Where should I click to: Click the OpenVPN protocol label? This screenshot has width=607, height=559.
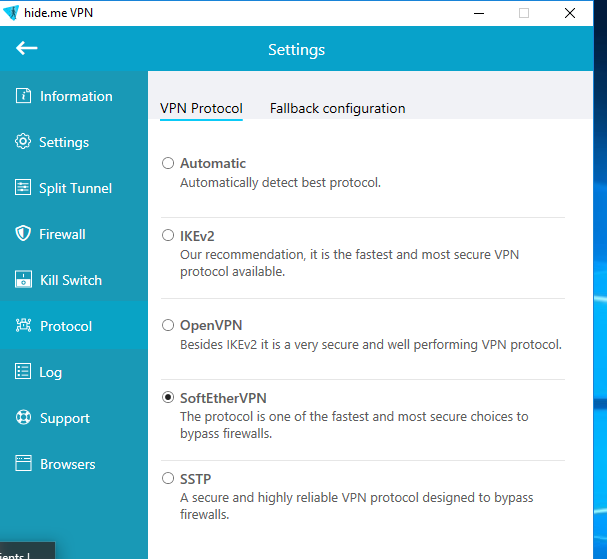(x=211, y=326)
